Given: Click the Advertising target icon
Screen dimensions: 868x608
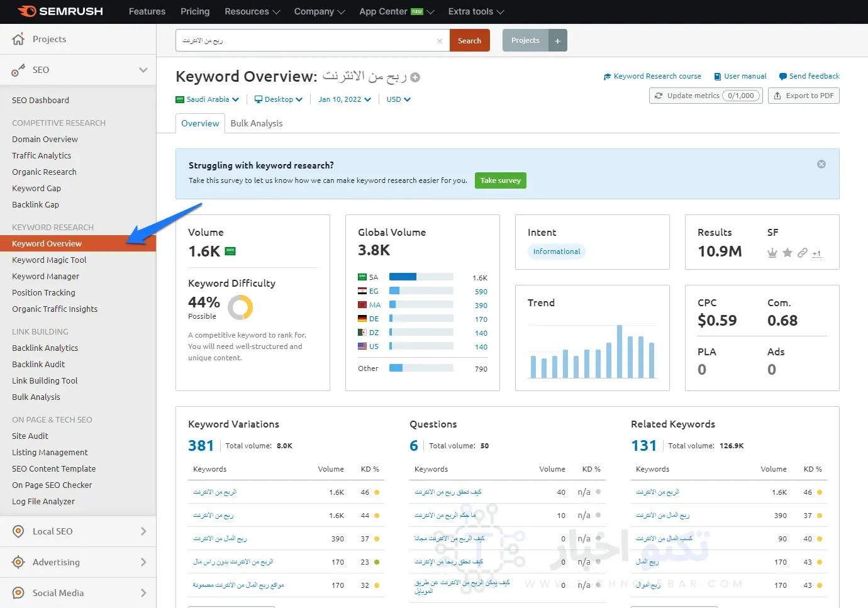Looking at the screenshot, I should [19, 562].
